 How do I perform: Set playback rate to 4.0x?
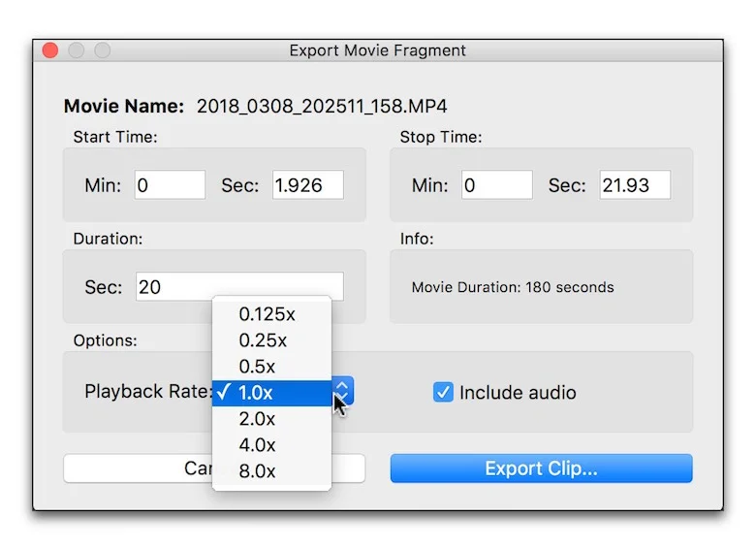(271, 445)
